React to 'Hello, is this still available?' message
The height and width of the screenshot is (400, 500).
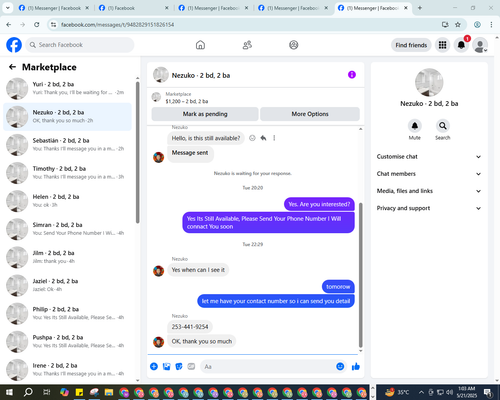252,138
